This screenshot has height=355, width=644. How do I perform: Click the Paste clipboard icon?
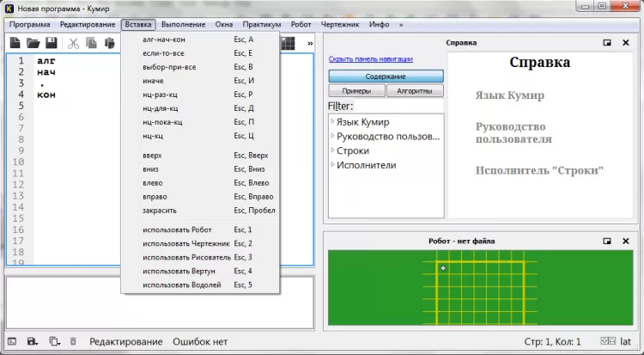[x=109, y=43]
